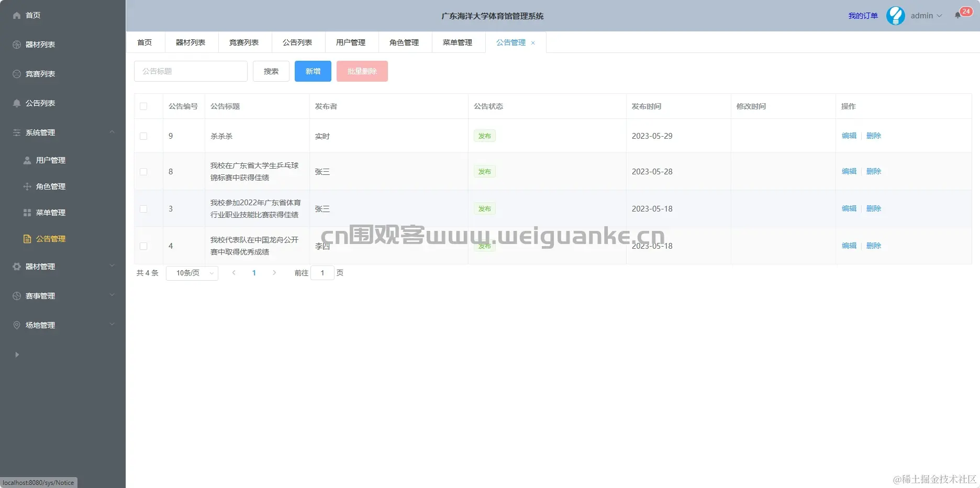Click the 系统管理 sliders icon
The image size is (980, 488).
click(17, 132)
